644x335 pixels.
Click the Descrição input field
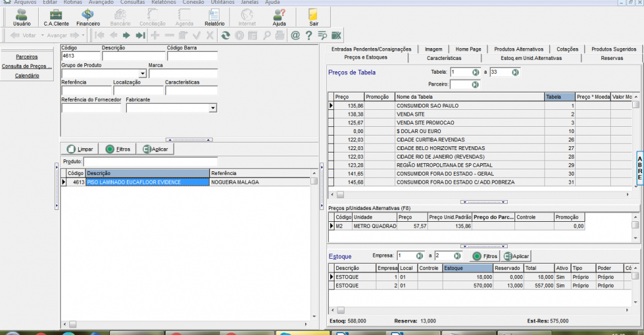[x=133, y=56]
